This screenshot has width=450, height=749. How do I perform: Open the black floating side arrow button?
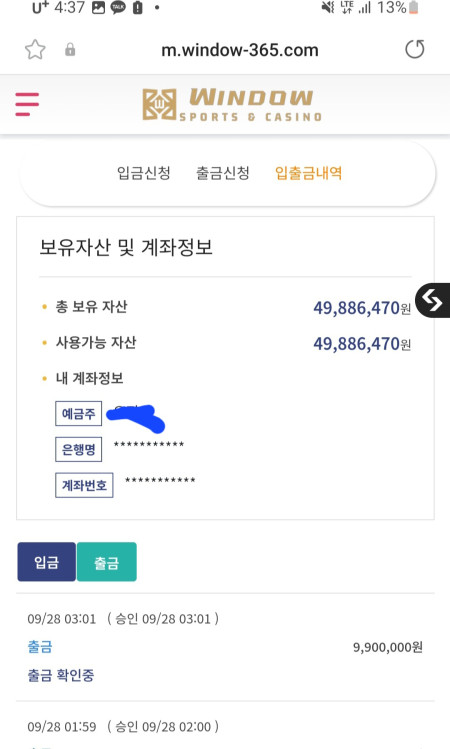(433, 300)
